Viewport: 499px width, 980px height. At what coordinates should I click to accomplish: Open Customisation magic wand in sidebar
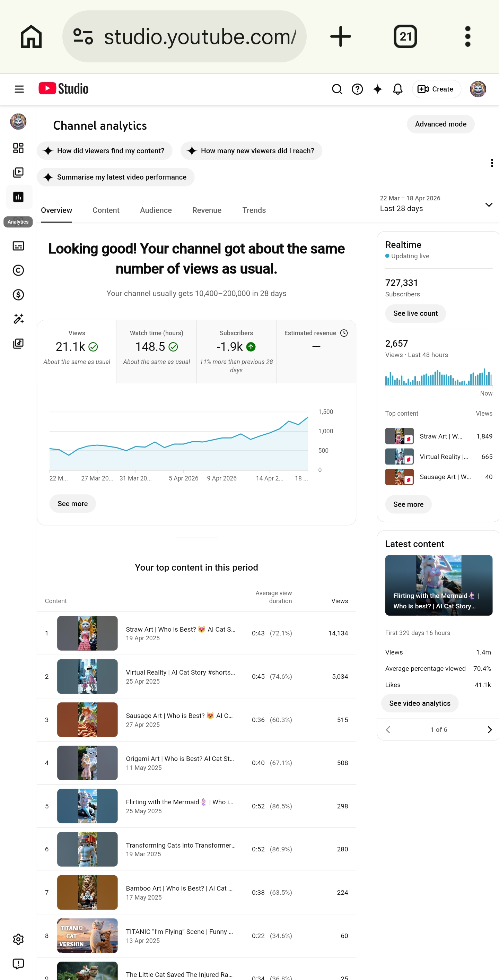click(x=18, y=319)
